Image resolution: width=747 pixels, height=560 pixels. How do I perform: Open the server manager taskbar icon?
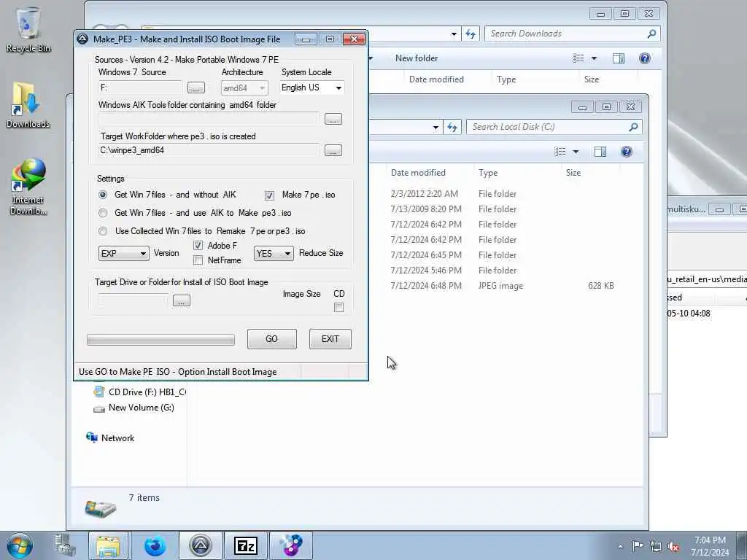click(64, 545)
